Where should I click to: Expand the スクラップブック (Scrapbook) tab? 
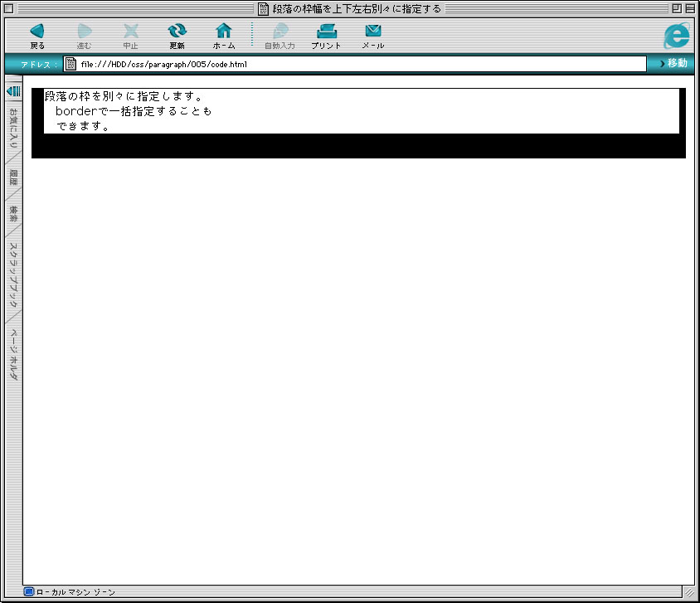(x=13, y=275)
